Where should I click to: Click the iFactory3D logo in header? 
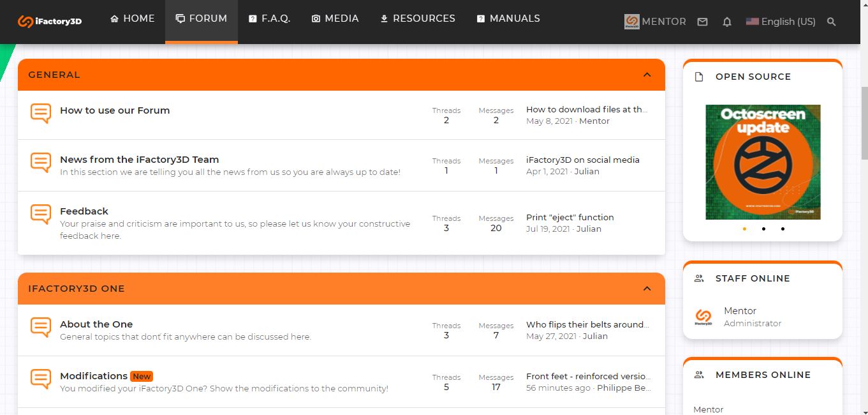tap(50, 21)
